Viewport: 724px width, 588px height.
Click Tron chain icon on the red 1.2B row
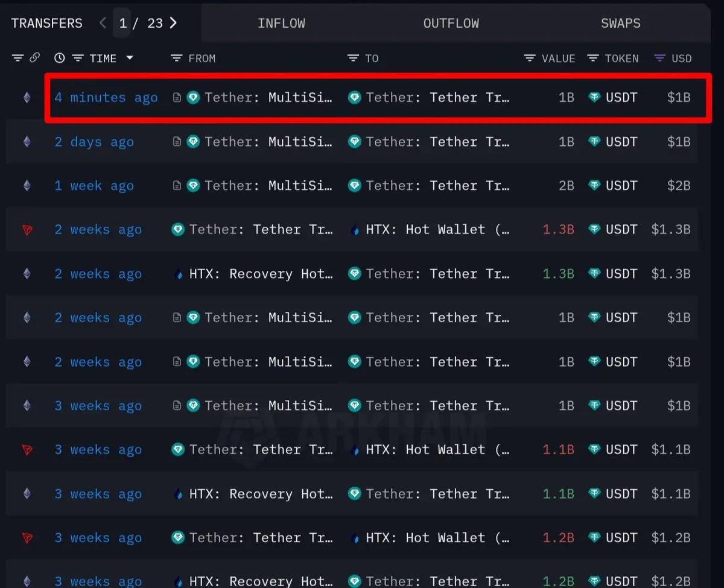[x=27, y=538]
